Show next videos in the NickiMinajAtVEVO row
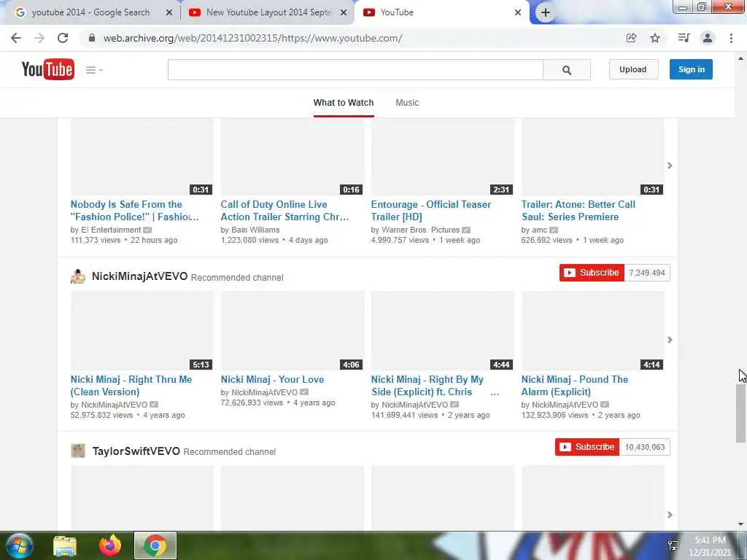 point(670,340)
